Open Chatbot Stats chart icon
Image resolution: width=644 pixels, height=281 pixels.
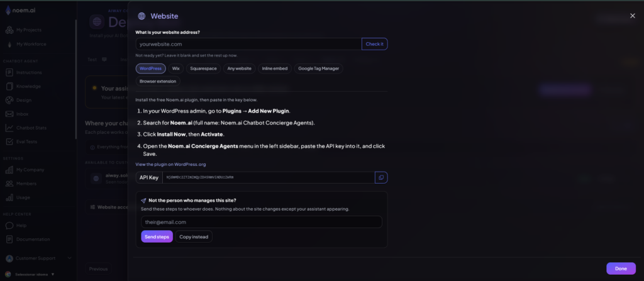[9, 128]
